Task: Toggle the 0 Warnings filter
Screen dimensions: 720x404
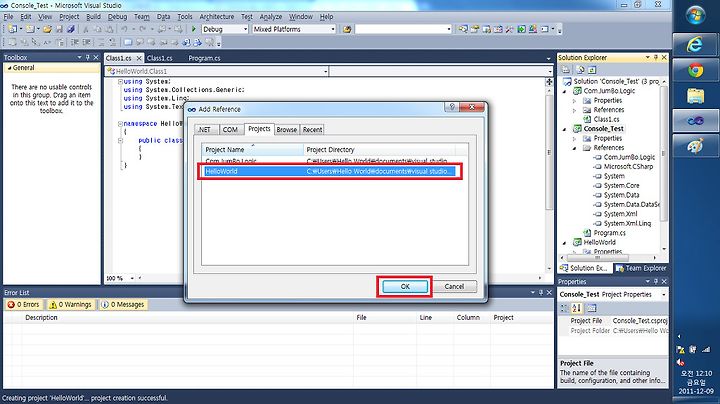Action: coord(71,304)
